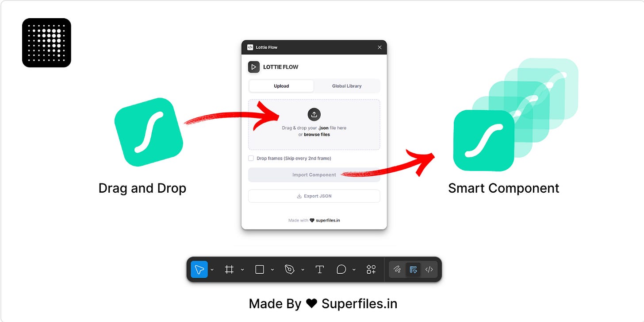Open Move tool options chevron
Image resolution: width=644 pixels, height=322 pixels.
(212, 269)
